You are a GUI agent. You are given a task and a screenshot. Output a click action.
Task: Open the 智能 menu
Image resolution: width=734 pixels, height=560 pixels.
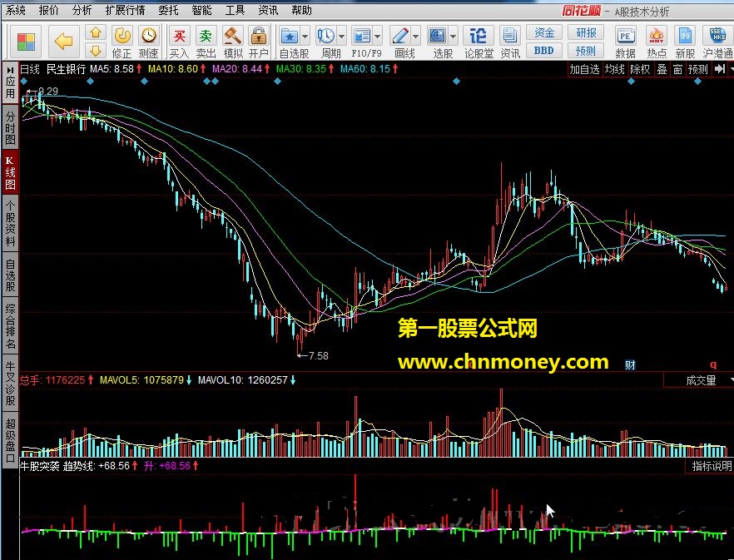tap(201, 10)
